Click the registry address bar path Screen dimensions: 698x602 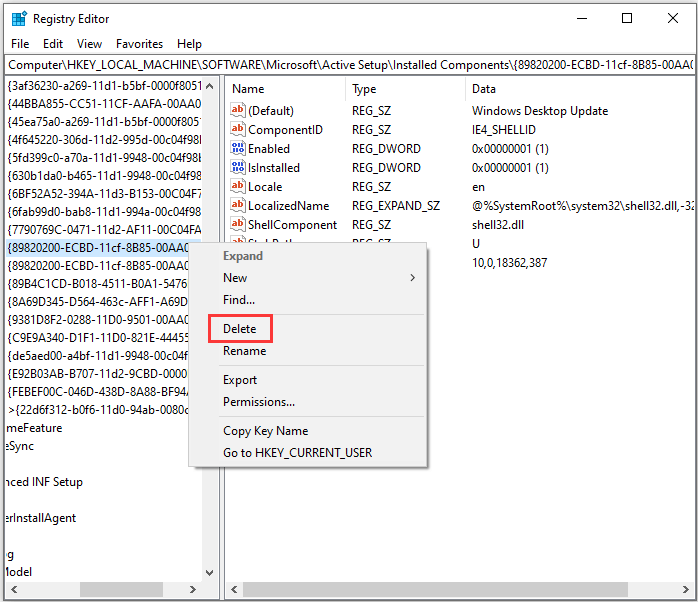(x=350, y=65)
